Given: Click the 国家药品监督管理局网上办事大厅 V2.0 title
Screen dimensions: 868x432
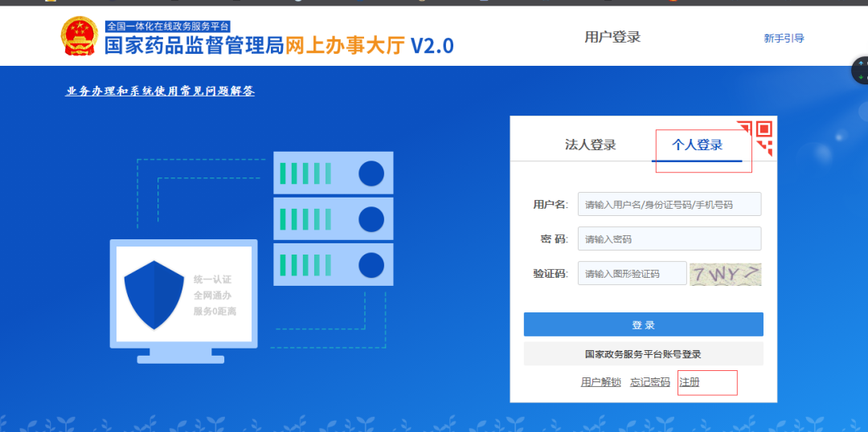Looking at the screenshot, I should pos(279,45).
